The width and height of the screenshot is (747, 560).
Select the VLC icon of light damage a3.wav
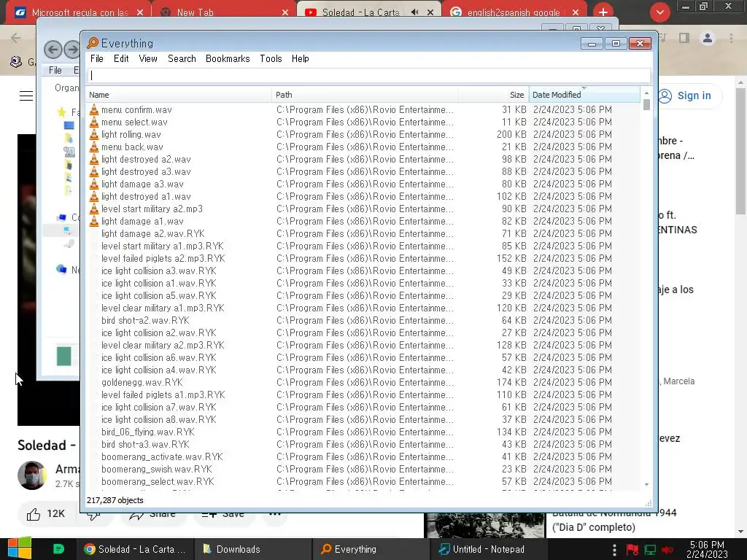point(94,184)
